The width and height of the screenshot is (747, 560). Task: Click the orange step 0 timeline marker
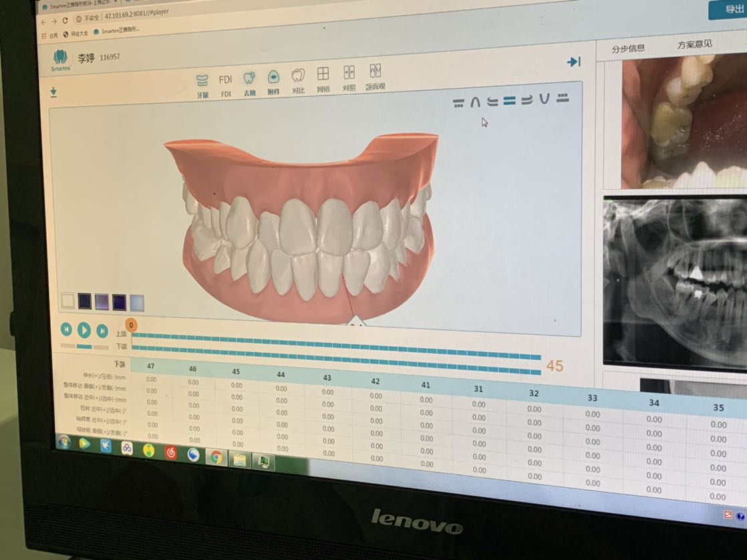131,325
